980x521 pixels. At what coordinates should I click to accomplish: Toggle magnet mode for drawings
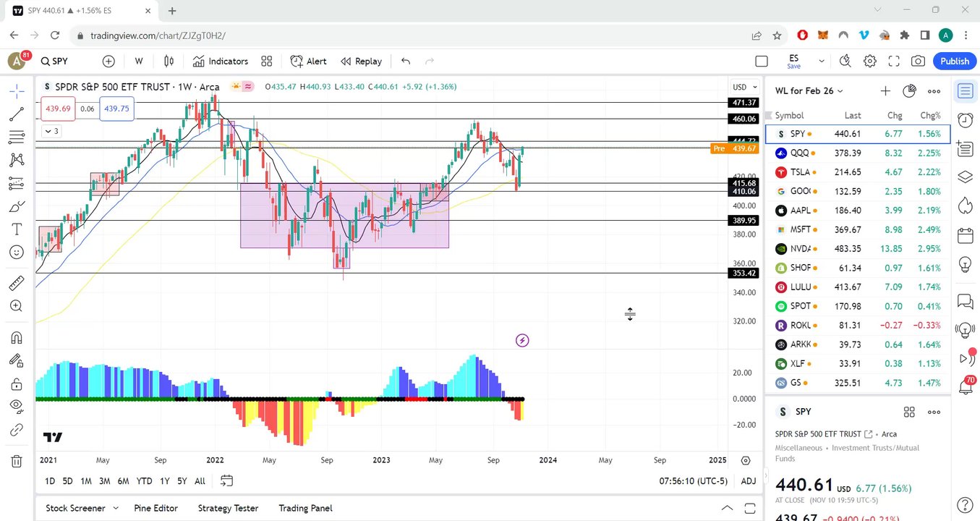pyautogui.click(x=17, y=337)
